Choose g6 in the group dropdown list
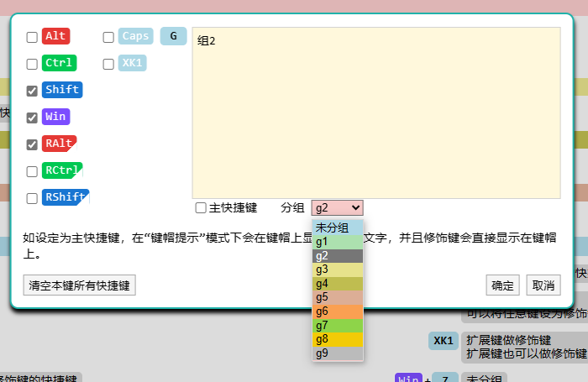Image resolution: width=588 pixels, height=382 pixels. 337,311
